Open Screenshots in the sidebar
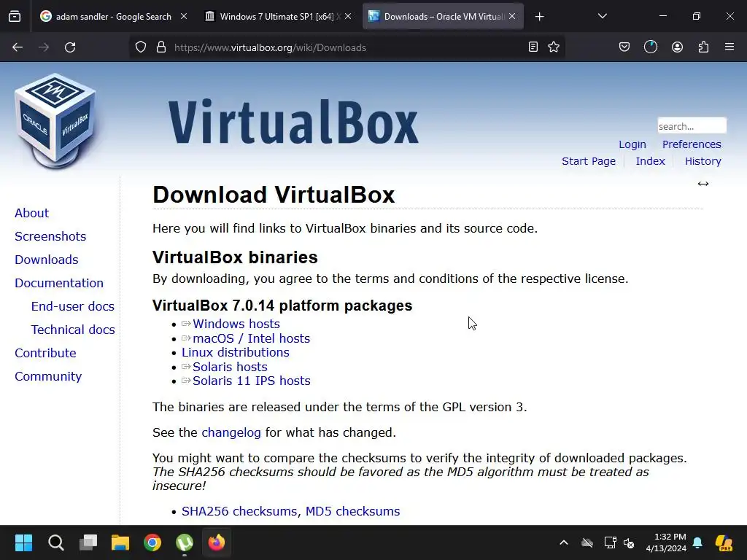747x560 pixels. click(50, 236)
